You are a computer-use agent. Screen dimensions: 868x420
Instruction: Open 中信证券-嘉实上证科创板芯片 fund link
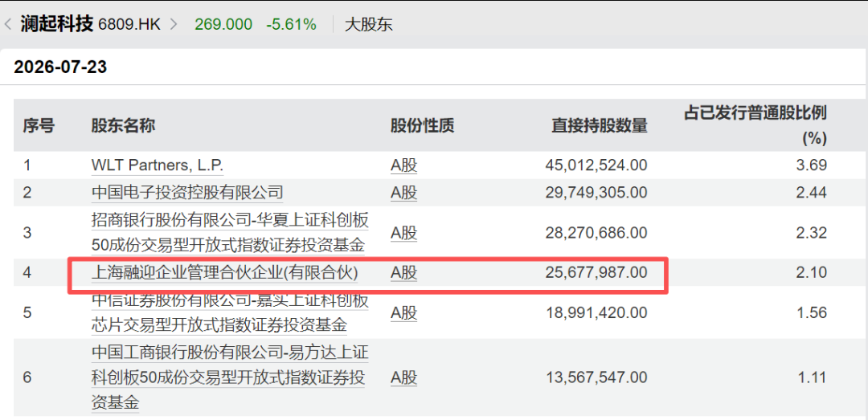click(230, 312)
